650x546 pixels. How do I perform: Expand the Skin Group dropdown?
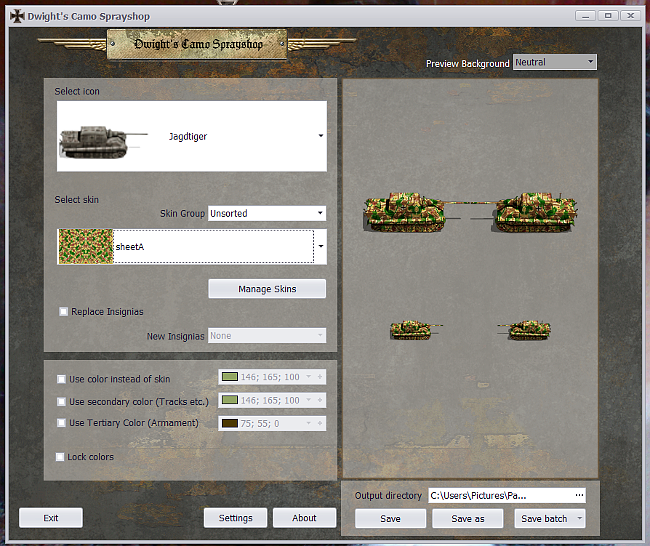(266, 213)
